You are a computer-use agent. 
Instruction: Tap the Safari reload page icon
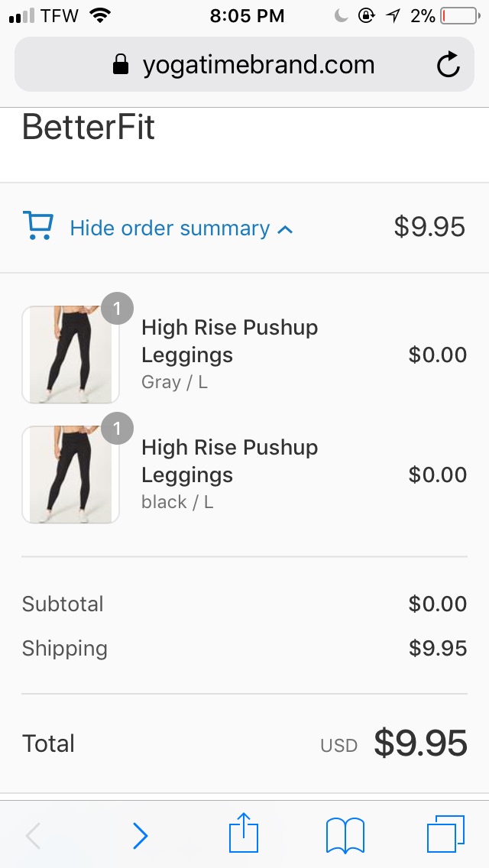tap(448, 65)
